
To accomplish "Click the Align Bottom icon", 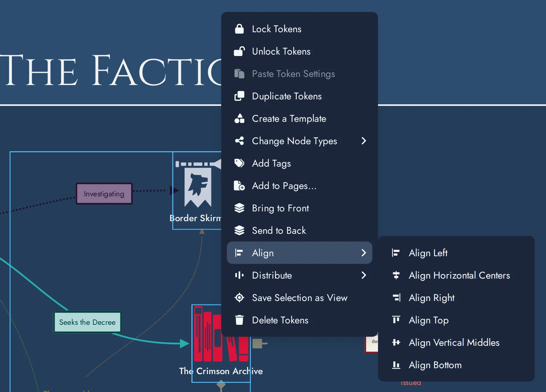I will pyautogui.click(x=396, y=365).
